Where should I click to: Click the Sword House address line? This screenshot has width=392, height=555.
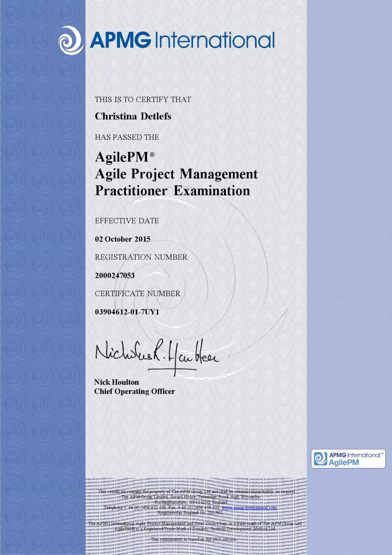click(191, 497)
